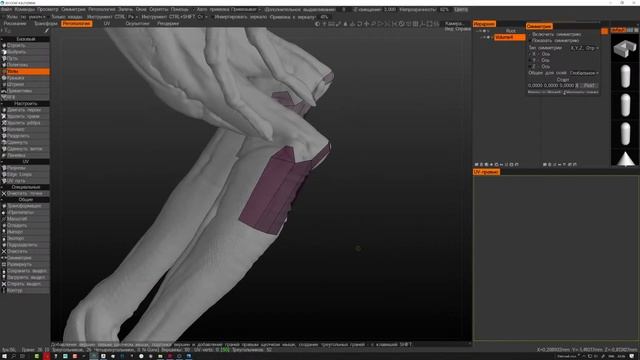Click Симметрия in the Общие group
Viewport: 640px width, 360px height.
coord(25,258)
